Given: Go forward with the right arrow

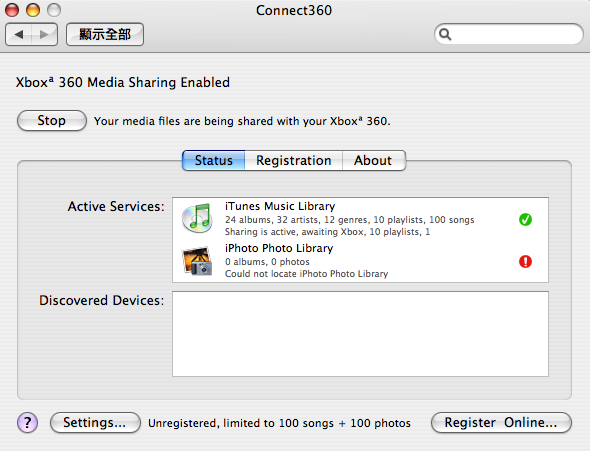Looking at the screenshot, I should tap(44, 35).
